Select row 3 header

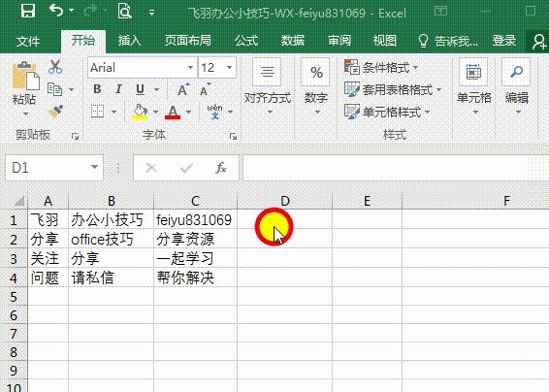click(14, 258)
